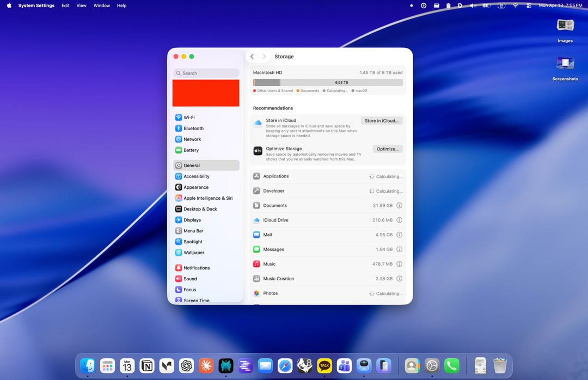This screenshot has height=380, width=588.
Task: Open the Trash in the Dock
Action: coord(500,366)
